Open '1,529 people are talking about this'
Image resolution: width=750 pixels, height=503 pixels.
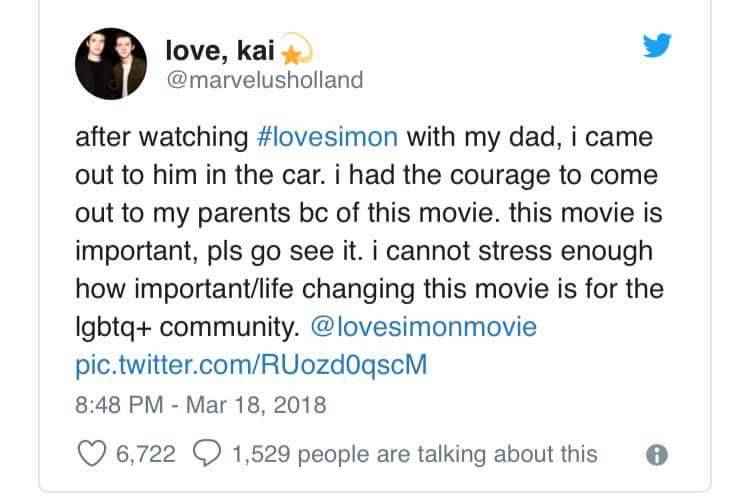pos(414,454)
